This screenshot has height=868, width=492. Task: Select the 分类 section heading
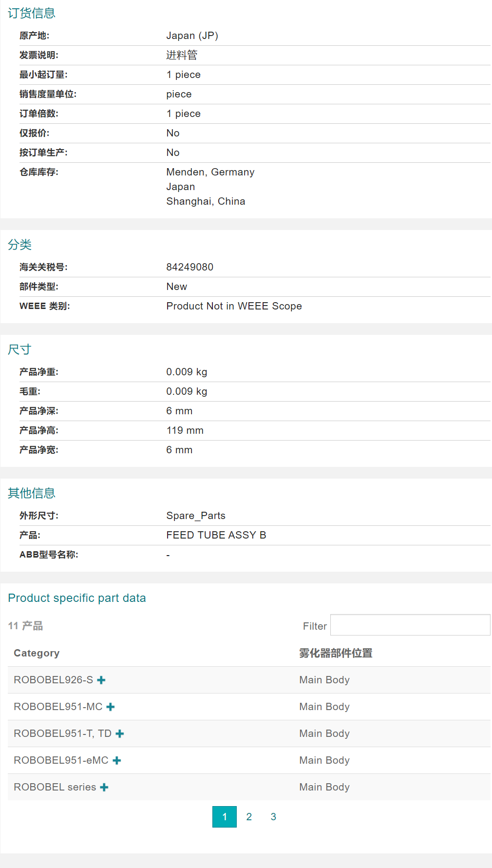coord(20,245)
